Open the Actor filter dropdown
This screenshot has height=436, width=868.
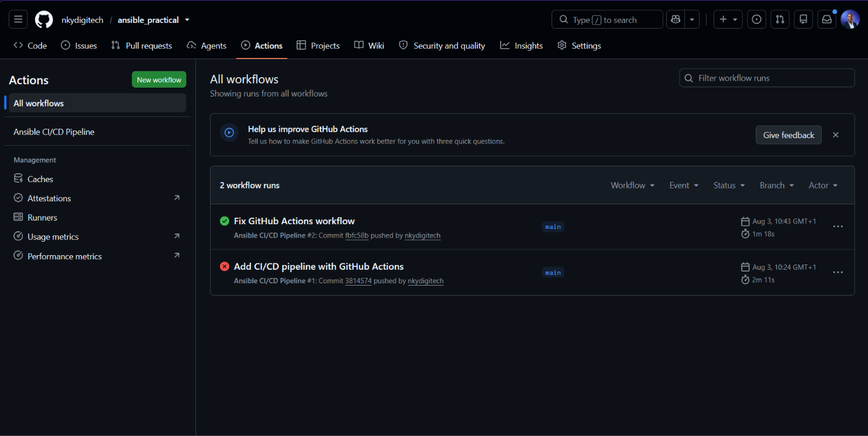point(823,185)
